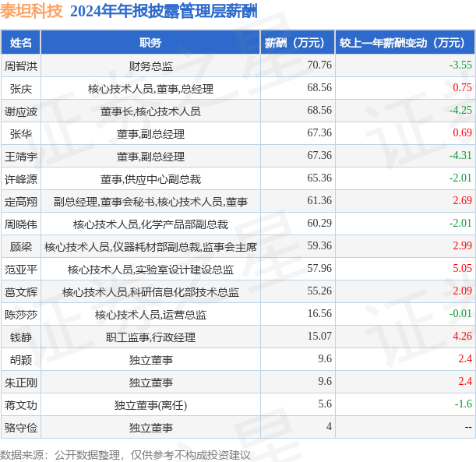Click the 较上一年薪酬变动 column header
Image resolution: width=476 pixels, height=462 pixels.
[405, 43]
